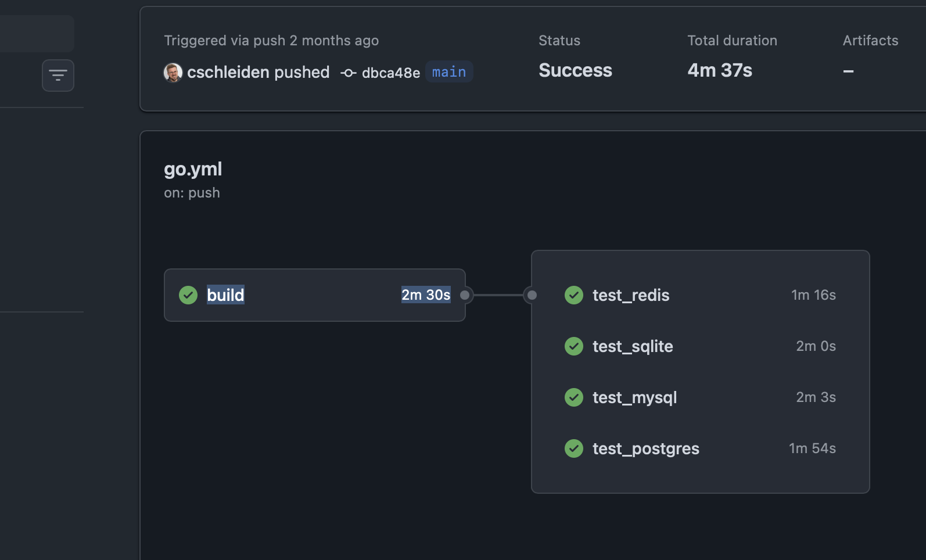
Task: Click the success check icon for test_mysql
Action: (x=574, y=397)
